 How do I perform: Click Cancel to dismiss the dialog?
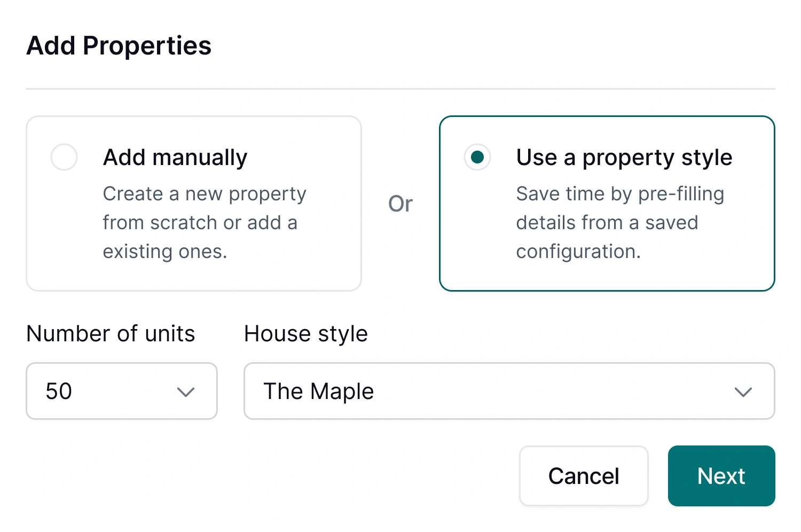(583, 476)
